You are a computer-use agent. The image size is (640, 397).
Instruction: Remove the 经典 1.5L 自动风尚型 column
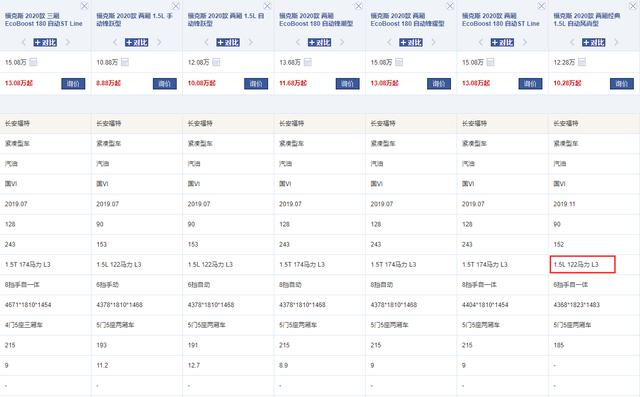coord(633,6)
